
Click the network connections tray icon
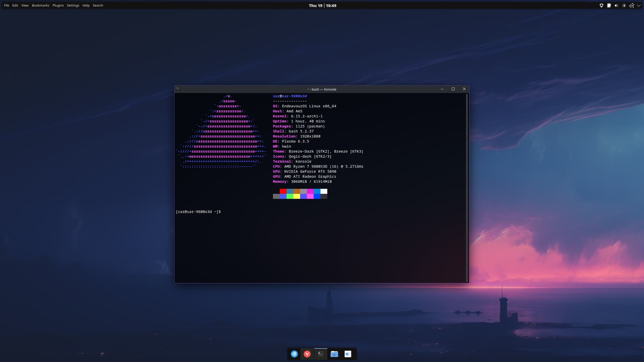click(x=631, y=5)
